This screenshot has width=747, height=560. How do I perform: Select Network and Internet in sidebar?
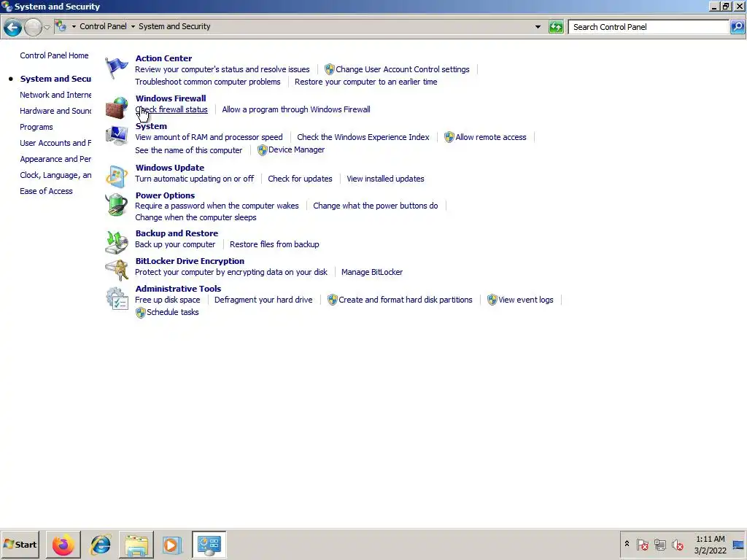(55, 95)
